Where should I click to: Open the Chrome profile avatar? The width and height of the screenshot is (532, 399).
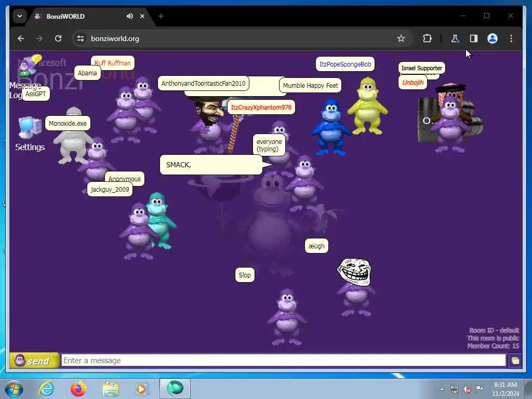[493, 38]
